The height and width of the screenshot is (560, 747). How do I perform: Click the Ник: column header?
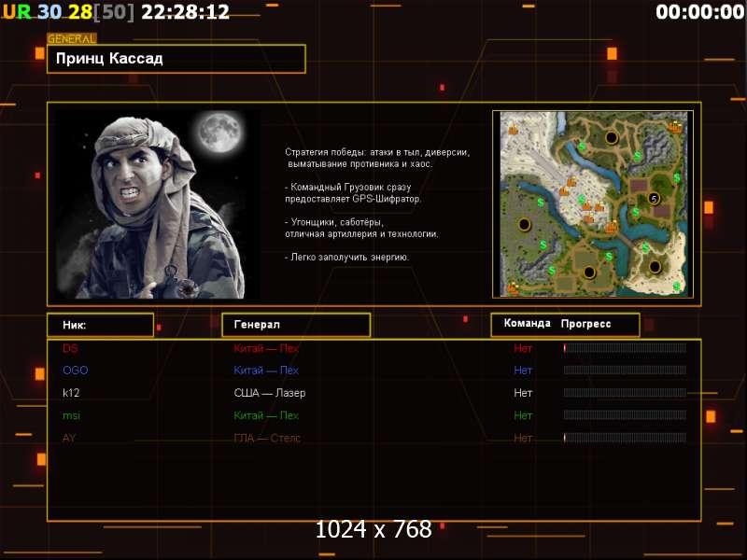pyautogui.click(x=101, y=325)
